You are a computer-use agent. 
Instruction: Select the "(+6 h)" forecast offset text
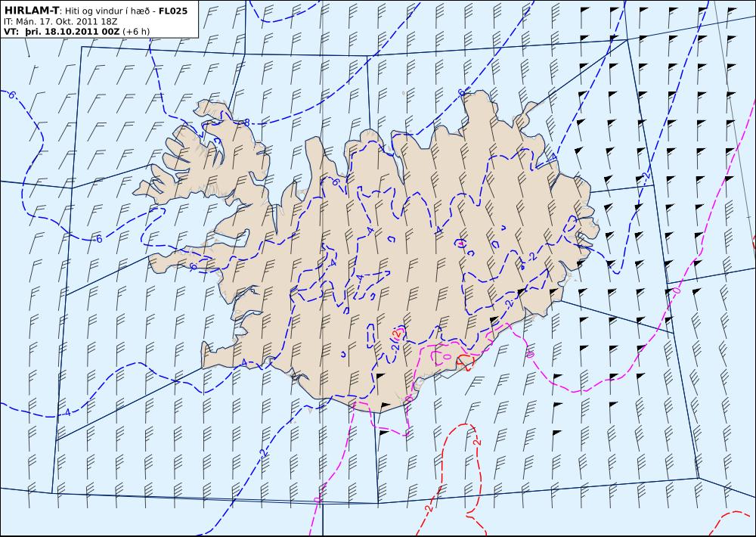[136, 32]
